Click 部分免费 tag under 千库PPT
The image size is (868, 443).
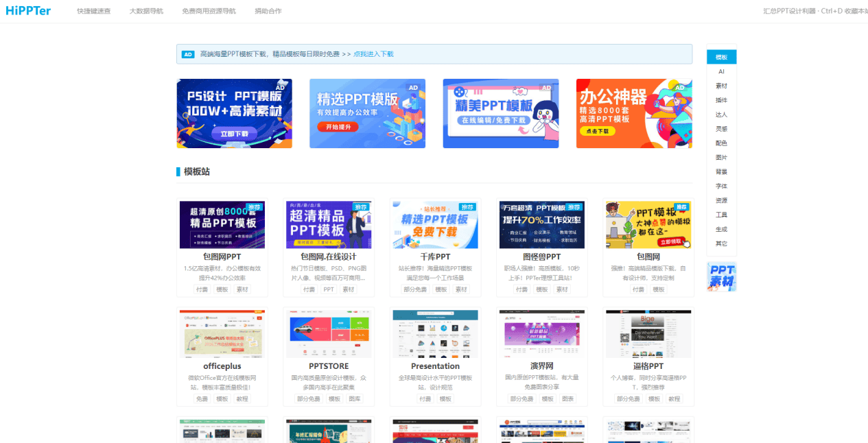[x=415, y=289]
